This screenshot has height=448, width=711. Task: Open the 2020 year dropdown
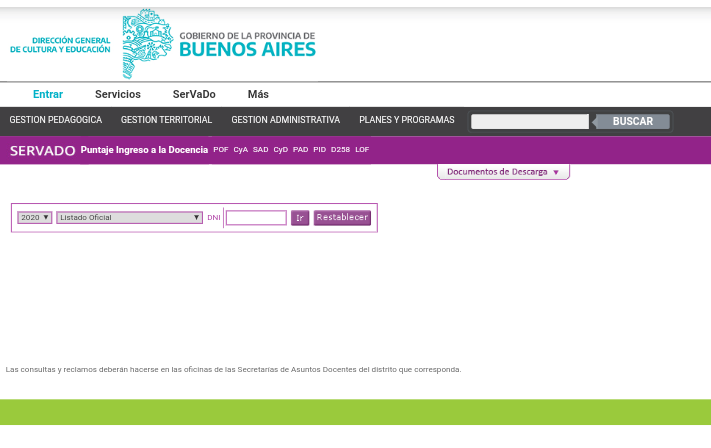tap(35, 218)
